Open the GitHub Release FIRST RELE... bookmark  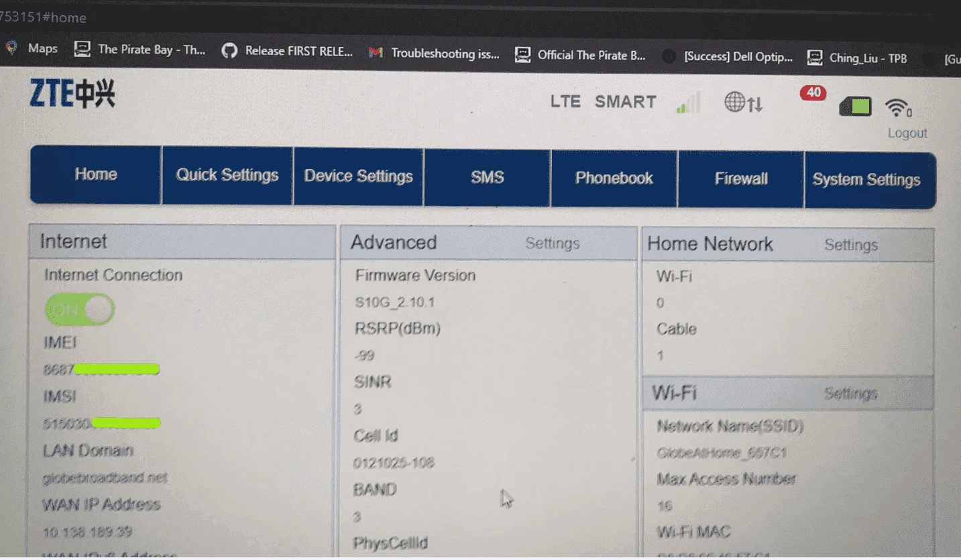pos(287,50)
